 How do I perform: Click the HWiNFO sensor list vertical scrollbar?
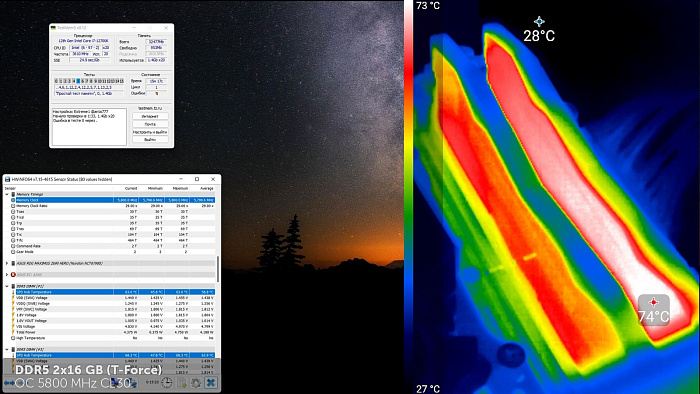point(218,269)
